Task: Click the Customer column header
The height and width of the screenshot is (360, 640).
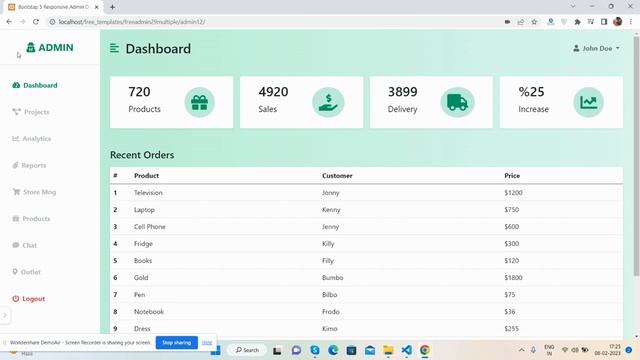Action: (337, 176)
